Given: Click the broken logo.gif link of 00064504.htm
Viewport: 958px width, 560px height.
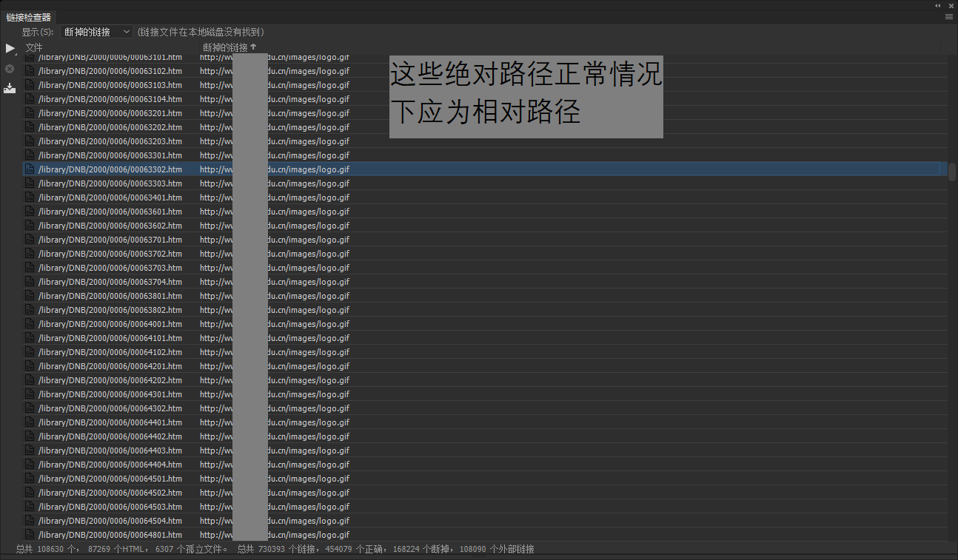Looking at the screenshot, I should coord(275,521).
